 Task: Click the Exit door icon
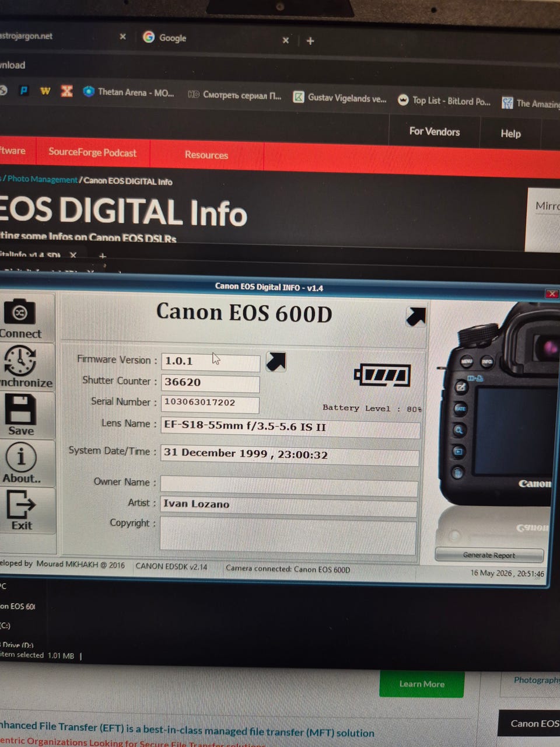(x=21, y=504)
